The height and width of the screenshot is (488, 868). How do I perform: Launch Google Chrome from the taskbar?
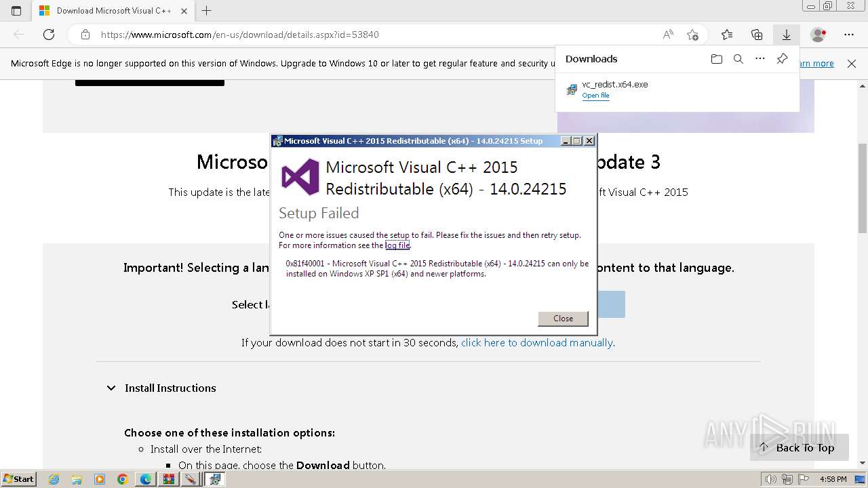(x=123, y=479)
